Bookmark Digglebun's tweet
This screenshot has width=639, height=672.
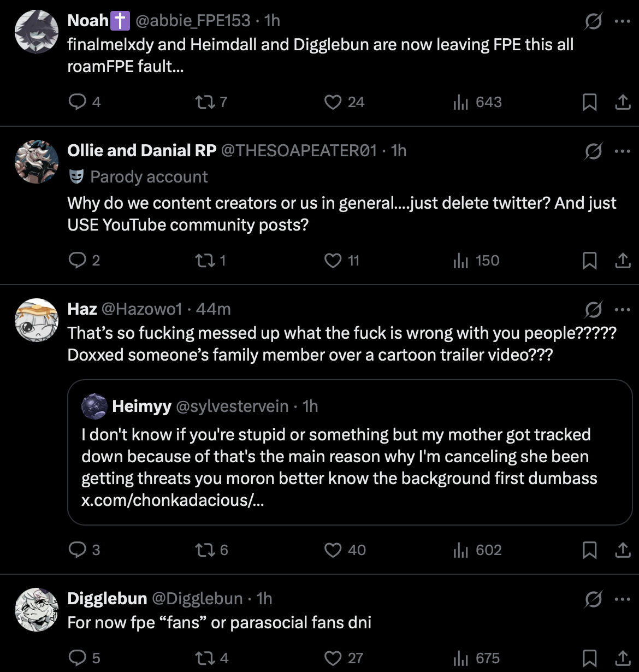pyautogui.click(x=589, y=658)
